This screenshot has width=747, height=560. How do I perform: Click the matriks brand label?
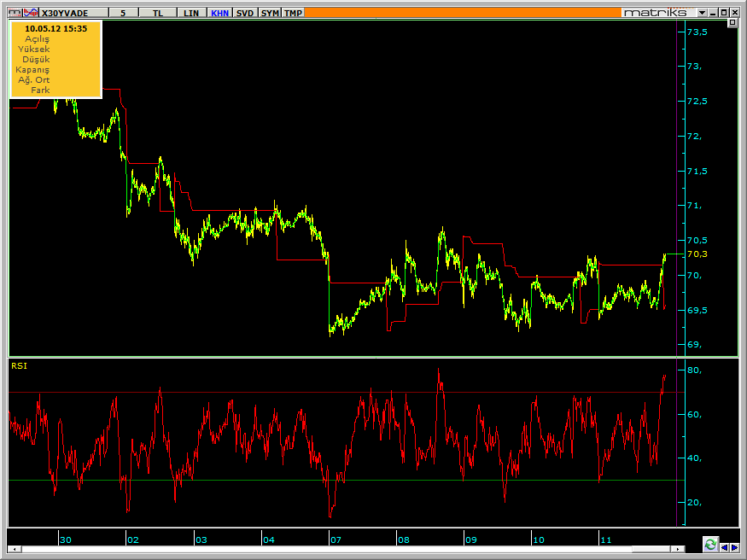(655, 13)
